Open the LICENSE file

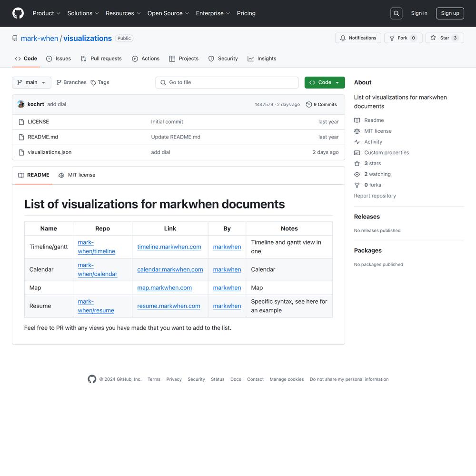click(x=38, y=122)
